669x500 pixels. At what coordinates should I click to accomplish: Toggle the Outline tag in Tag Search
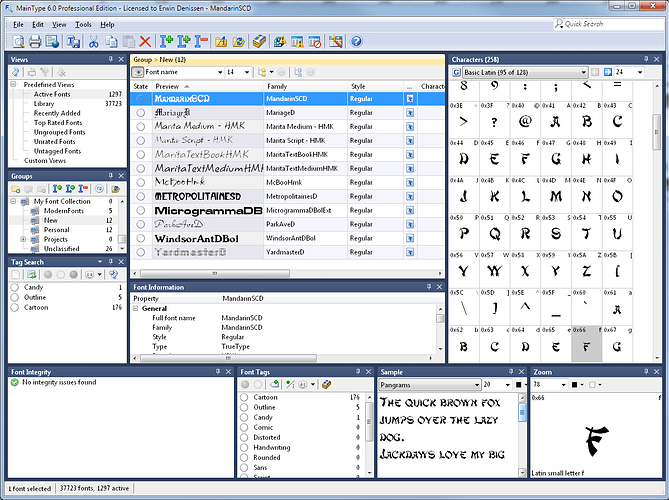coord(15,297)
